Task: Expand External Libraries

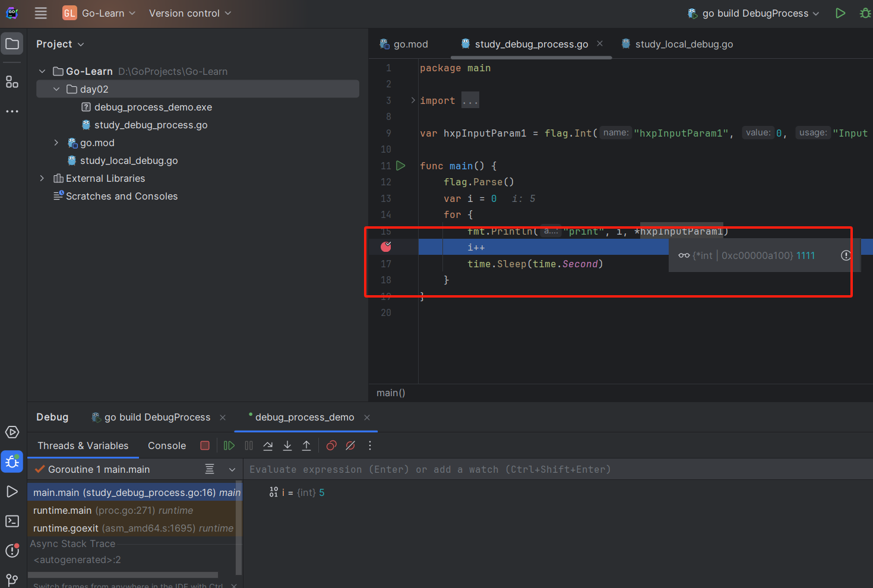Action: [42, 178]
